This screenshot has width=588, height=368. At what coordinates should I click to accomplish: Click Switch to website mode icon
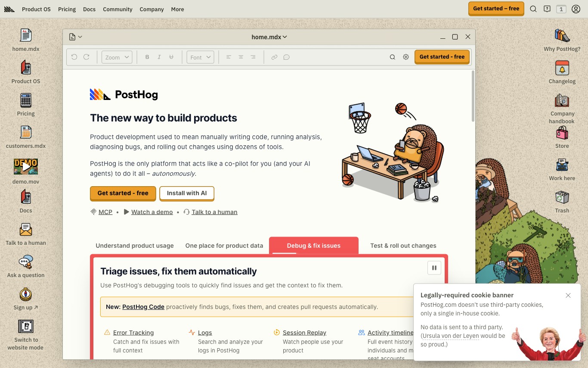[x=26, y=326]
